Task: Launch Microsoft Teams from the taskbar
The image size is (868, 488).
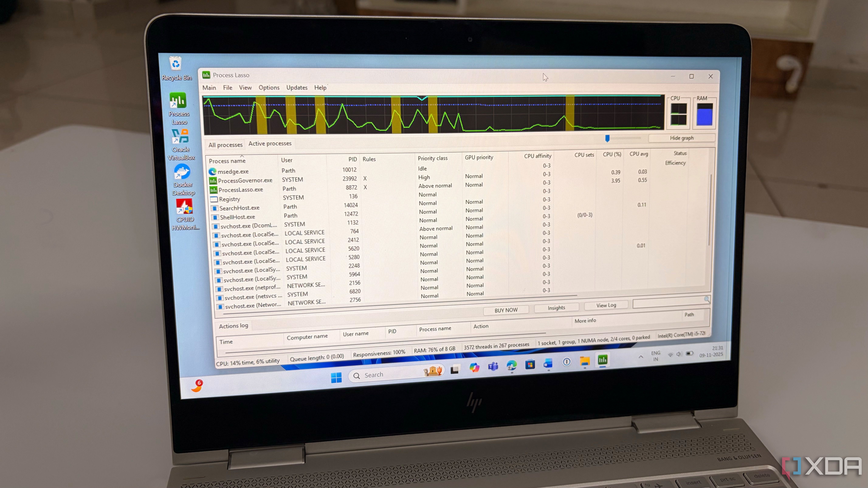Action: pyautogui.click(x=493, y=367)
